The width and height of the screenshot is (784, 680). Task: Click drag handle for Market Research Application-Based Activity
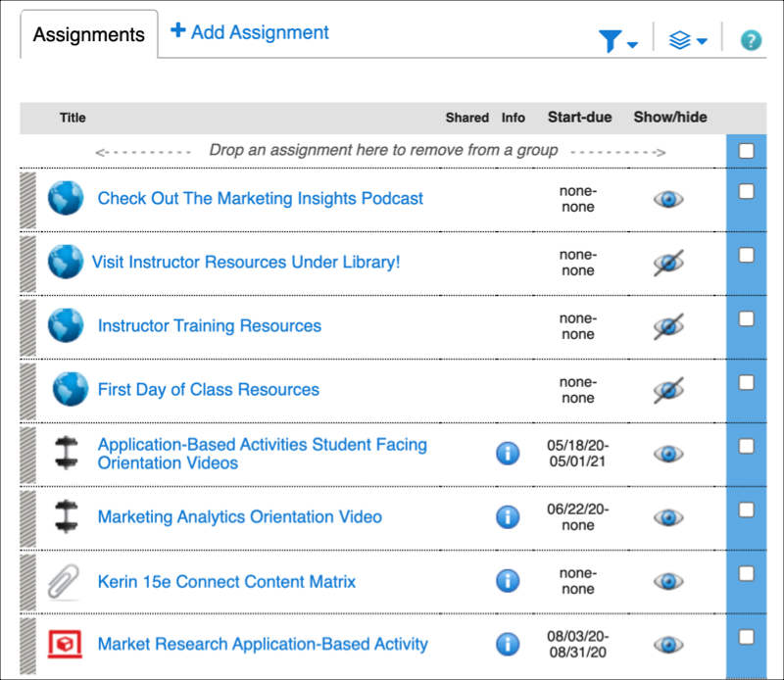point(27,644)
